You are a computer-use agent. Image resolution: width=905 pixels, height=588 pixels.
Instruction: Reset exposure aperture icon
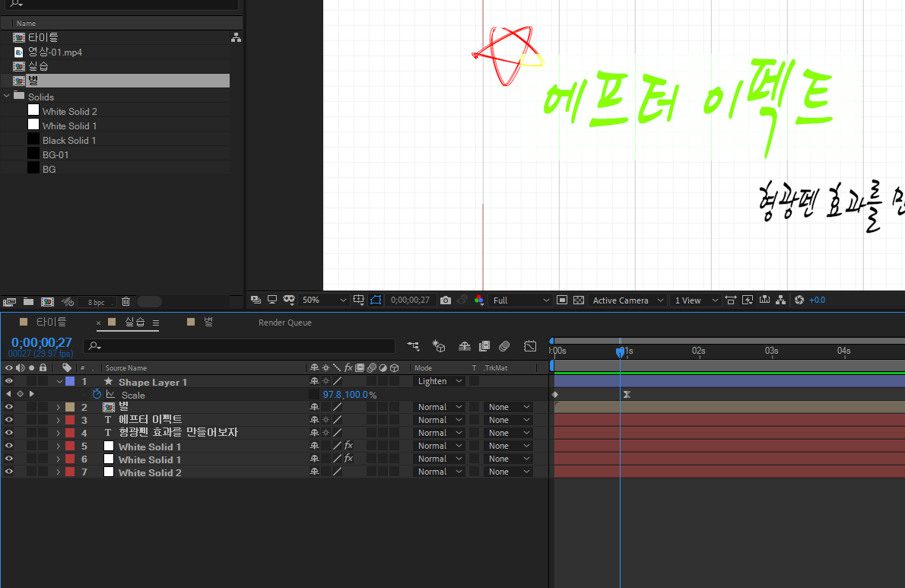click(x=799, y=300)
